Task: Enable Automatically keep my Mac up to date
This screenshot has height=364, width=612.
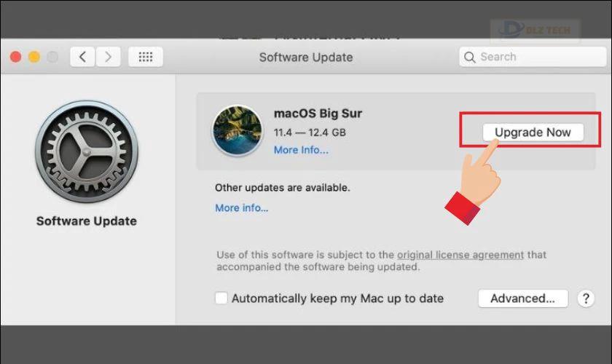Action: pos(221,298)
